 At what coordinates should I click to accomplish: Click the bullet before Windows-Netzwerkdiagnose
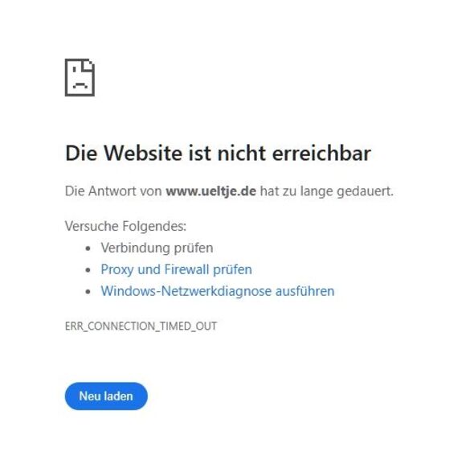click(x=88, y=292)
